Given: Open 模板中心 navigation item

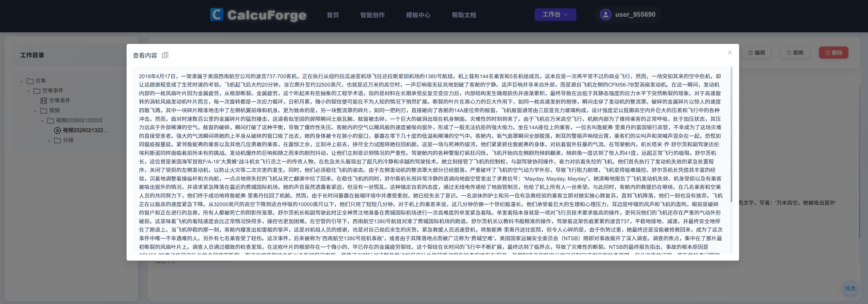Looking at the screenshot, I should coord(418,15).
